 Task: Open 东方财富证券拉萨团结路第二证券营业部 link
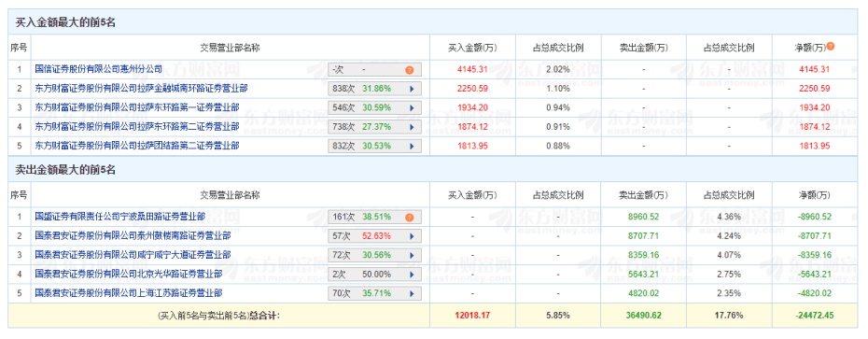coord(136,146)
